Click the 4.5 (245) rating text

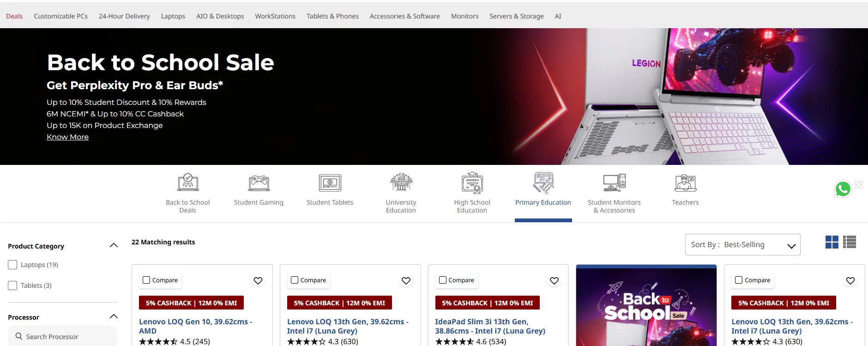point(195,342)
